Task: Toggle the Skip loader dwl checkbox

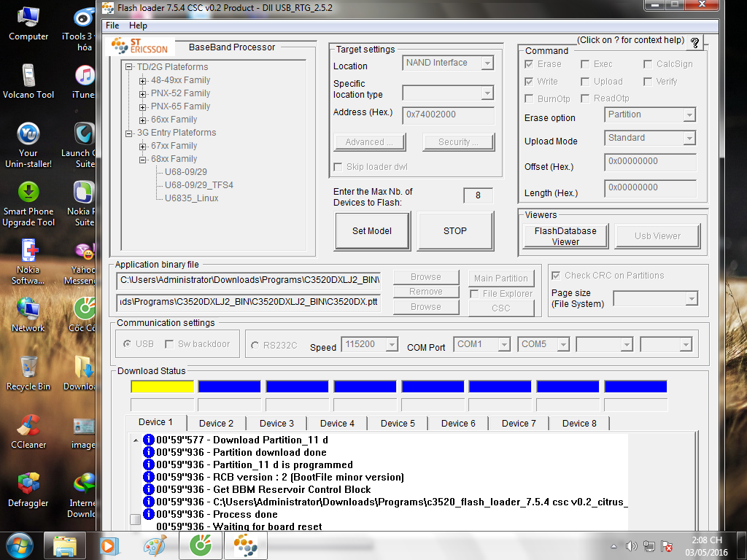Action: click(x=338, y=167)
